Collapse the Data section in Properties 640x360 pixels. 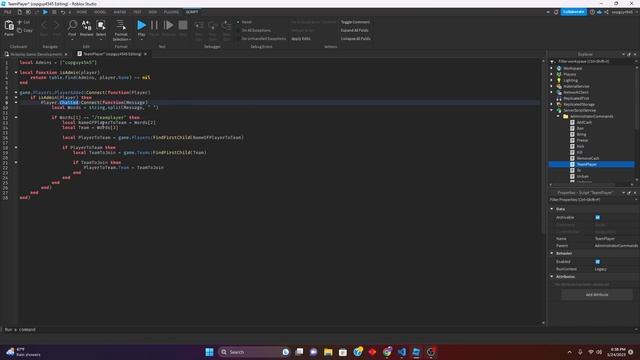(x=552, y=209)
